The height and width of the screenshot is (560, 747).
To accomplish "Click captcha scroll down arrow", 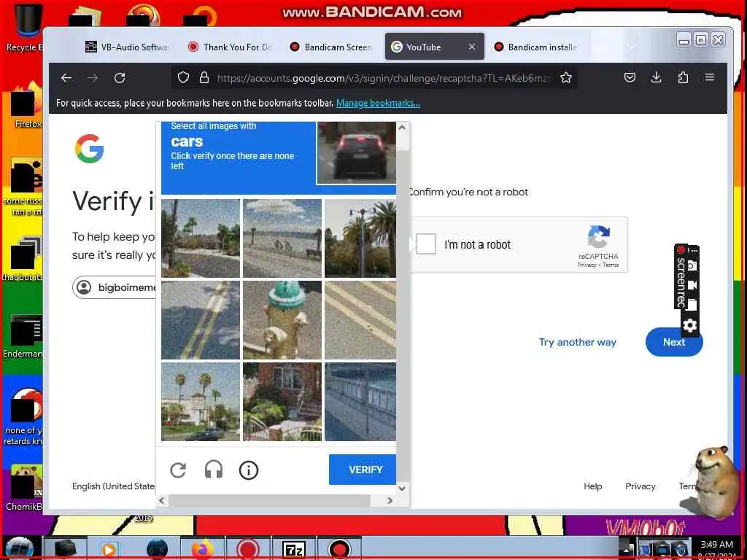I will pos(402,488).
